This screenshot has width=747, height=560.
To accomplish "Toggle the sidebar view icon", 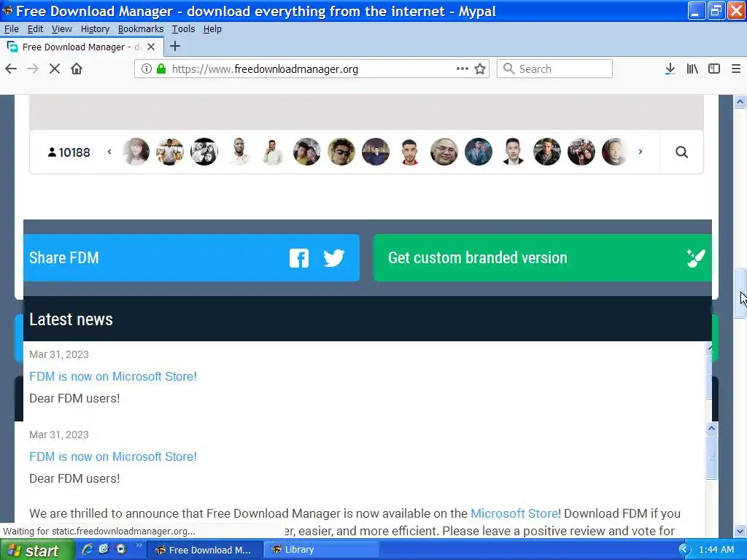I will 713,69.
